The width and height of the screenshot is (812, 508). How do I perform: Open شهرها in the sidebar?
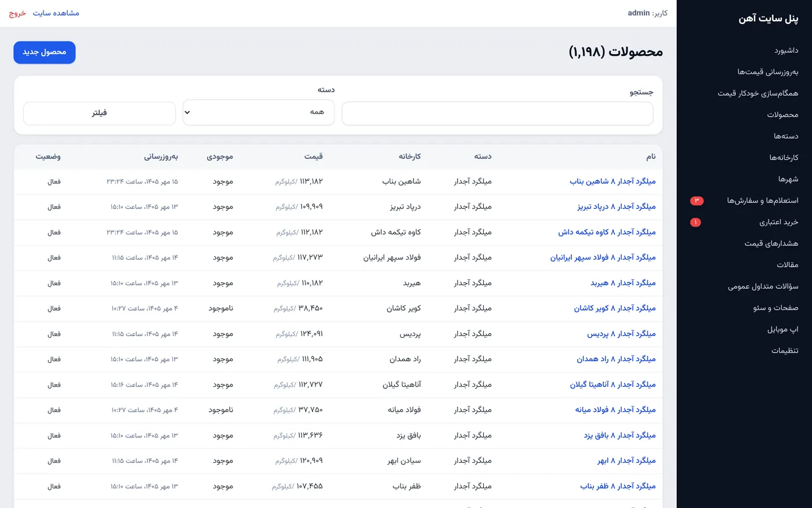(788, 179)
